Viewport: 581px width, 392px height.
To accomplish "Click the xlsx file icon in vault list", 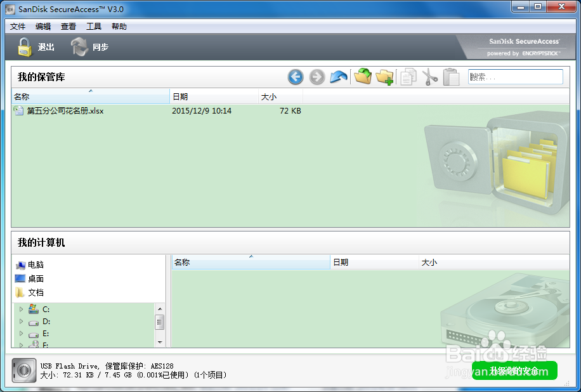I will pos(18,110).
